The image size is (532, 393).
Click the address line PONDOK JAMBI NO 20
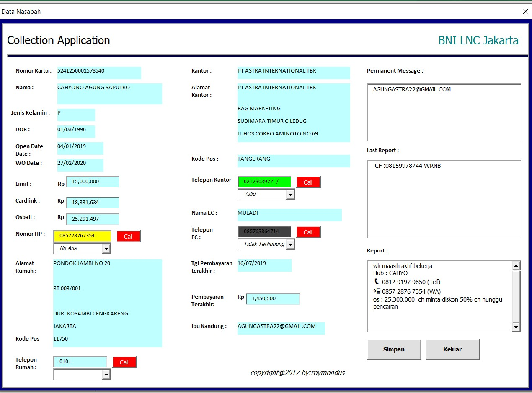[82, 263]
